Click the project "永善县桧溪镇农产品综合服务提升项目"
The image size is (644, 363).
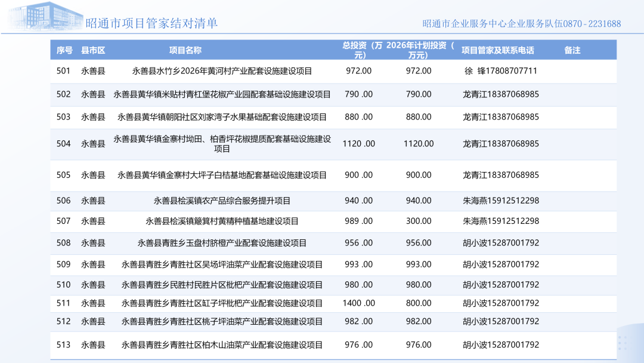[222, 201]
